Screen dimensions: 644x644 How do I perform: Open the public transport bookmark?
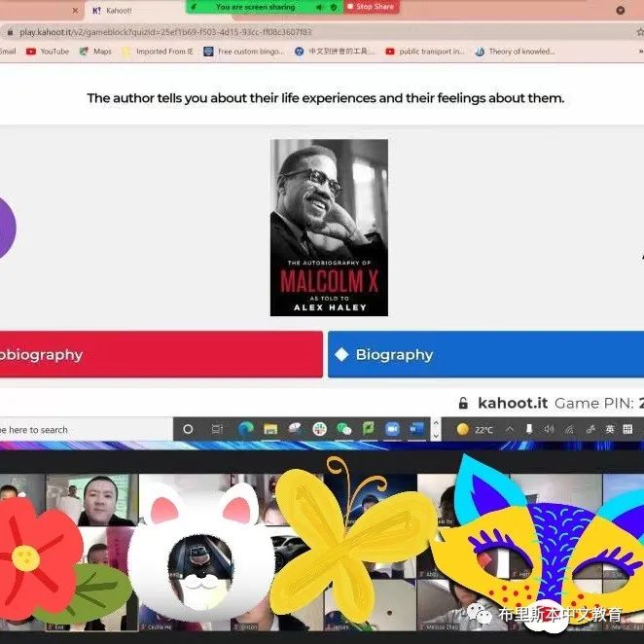[425, 52]
